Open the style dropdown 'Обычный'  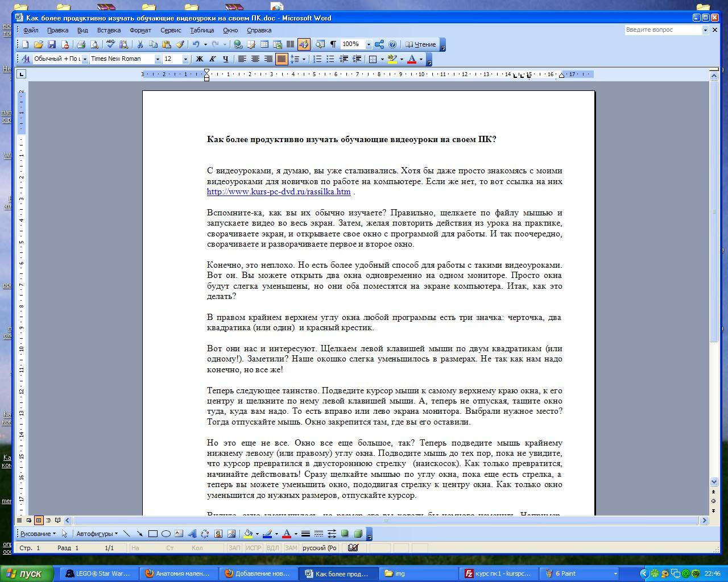(x=85, y=59)
